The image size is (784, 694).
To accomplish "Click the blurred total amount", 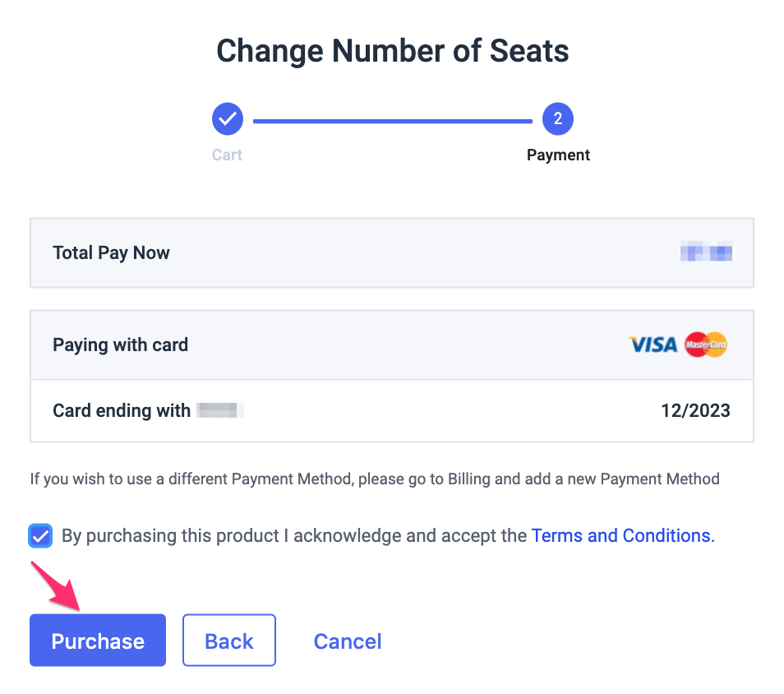I will click(706, 253).
